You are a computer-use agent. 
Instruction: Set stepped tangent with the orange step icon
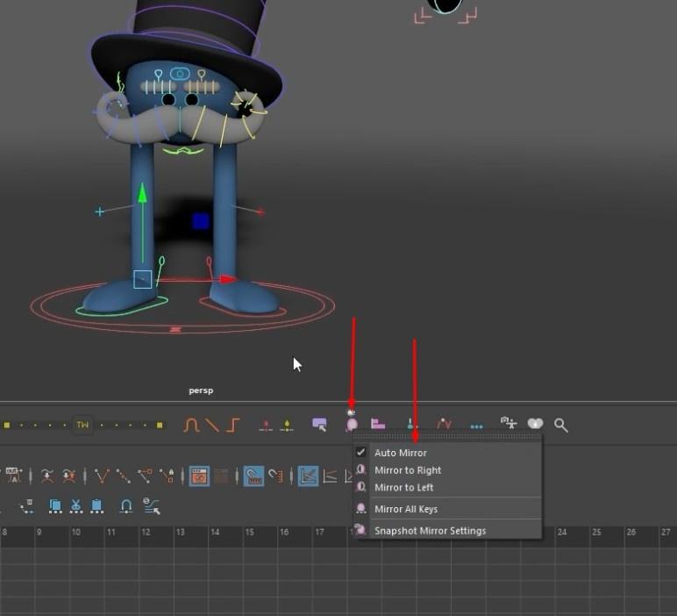pyautogui.click(x=233, y=425)
